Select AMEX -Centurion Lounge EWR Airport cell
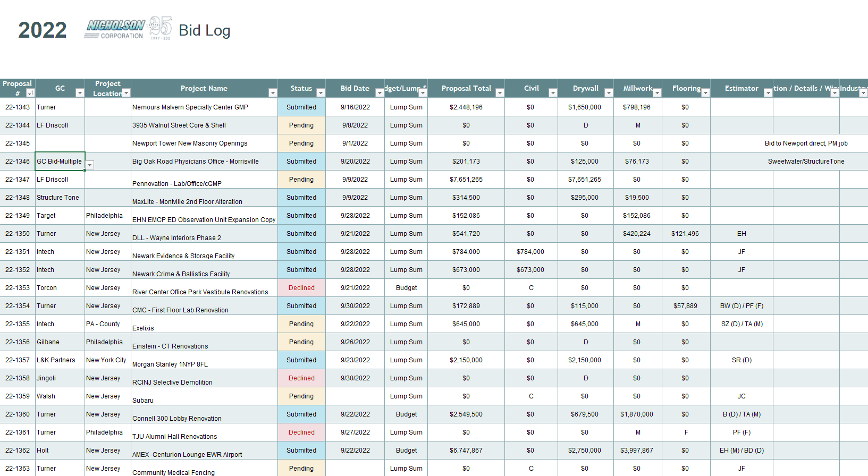 click(204, 450)
